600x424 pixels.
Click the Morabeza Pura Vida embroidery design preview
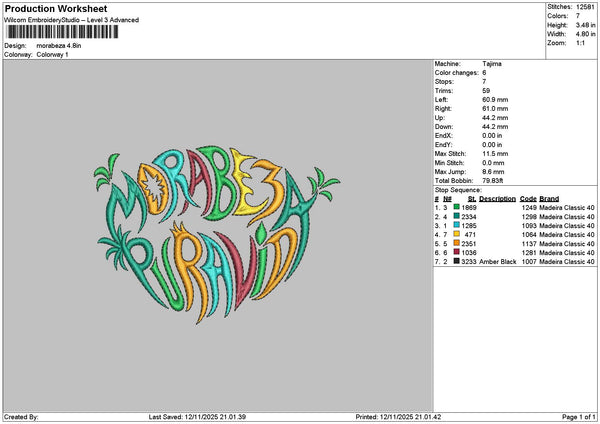point(217,235)
